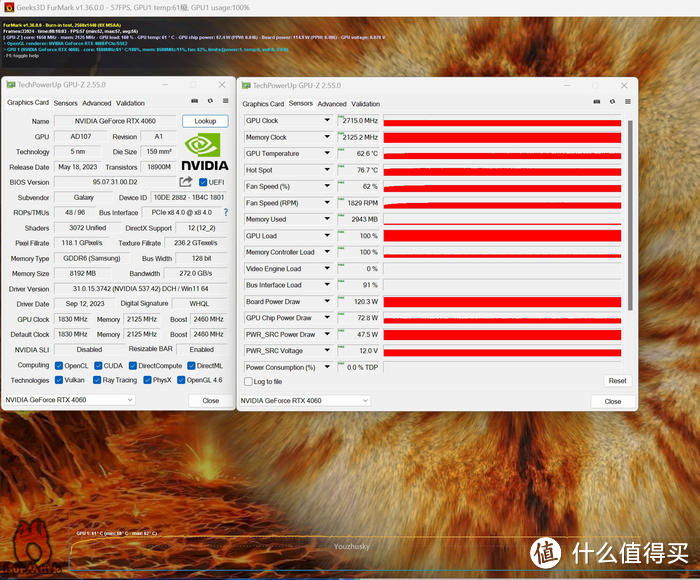700x580 pixels.
Task: Select Graphics Card tab in left GPU-Z window
Action: pos(28,102)
